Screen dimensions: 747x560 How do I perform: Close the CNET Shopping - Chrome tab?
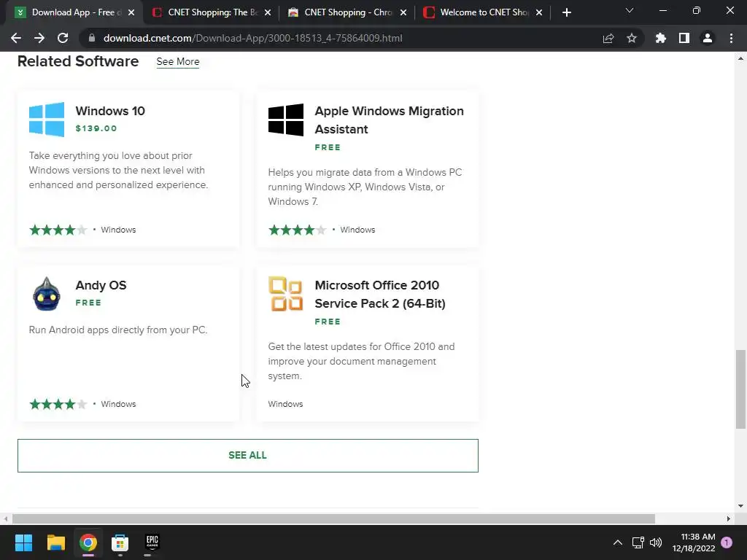point(403,12)
